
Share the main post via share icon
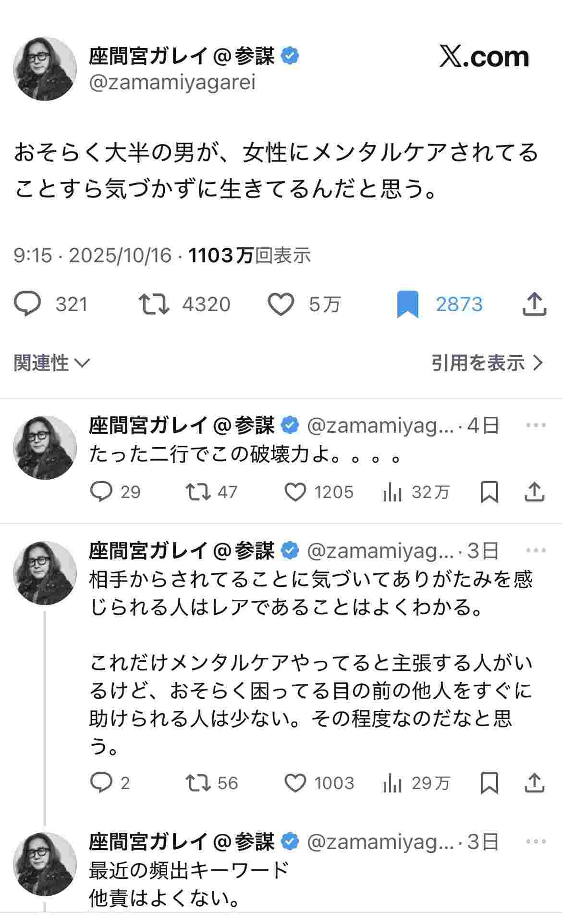pyautogui.click(x=534, y=304)
